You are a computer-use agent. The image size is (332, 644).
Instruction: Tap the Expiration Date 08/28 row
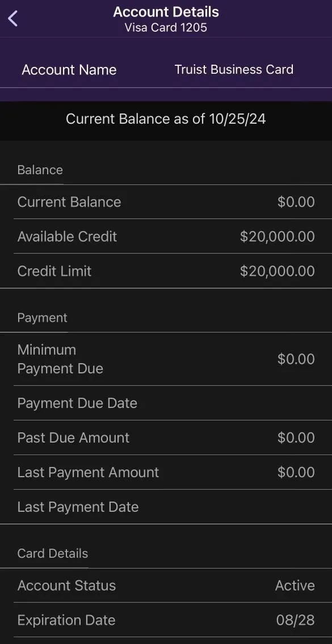coord(166,620)
